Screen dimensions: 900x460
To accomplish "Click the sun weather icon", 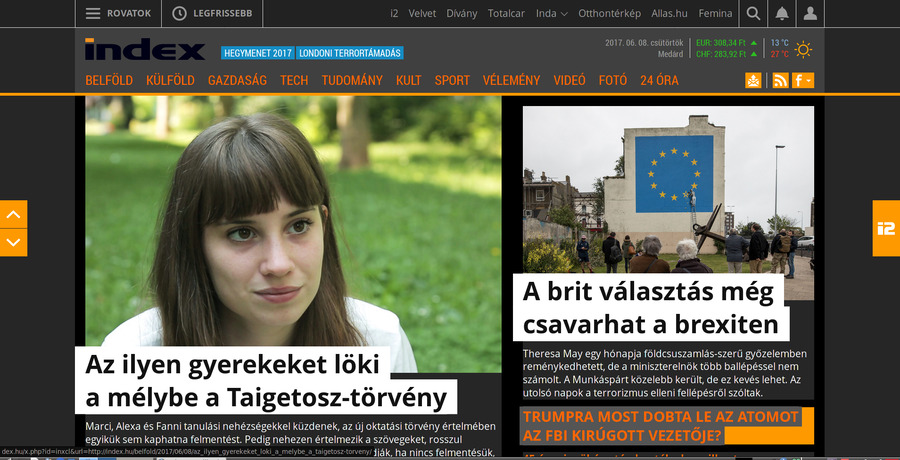I will pos(803,49).
